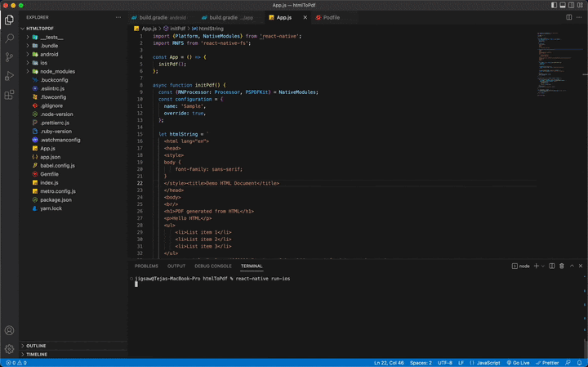
Task: Click Ln 22, Col 46 cursor position
Action: [389, 363]
